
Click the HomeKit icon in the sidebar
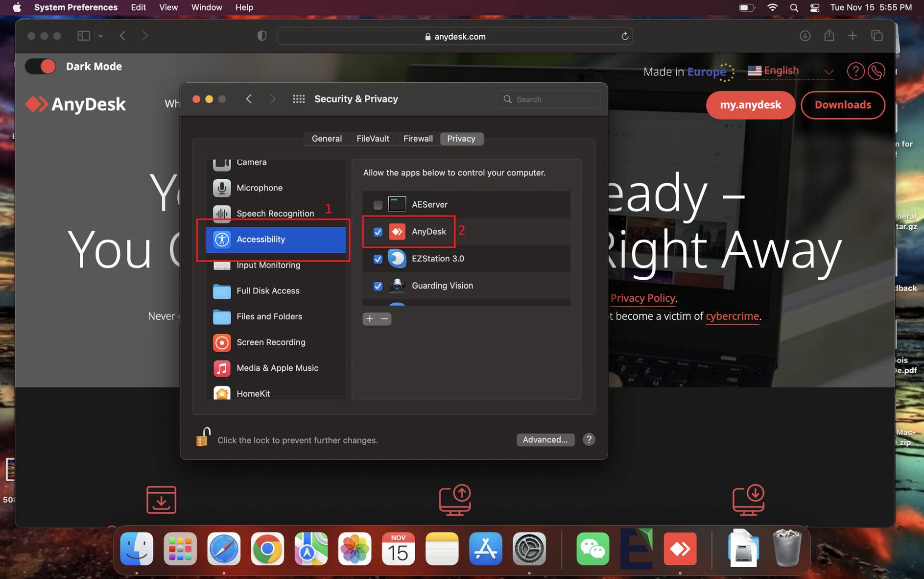[x=221, y=393]
